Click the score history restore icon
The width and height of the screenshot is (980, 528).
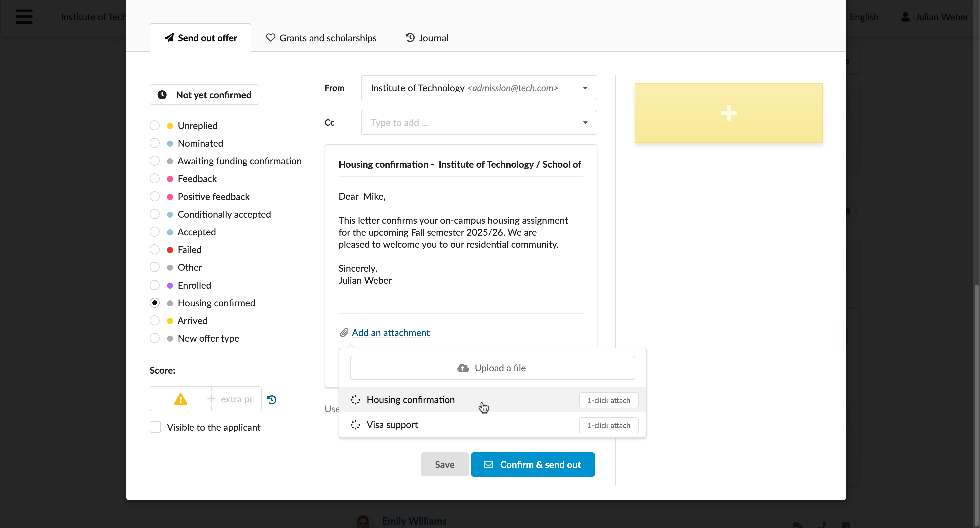pyautogui.click(x=272, y=399)
